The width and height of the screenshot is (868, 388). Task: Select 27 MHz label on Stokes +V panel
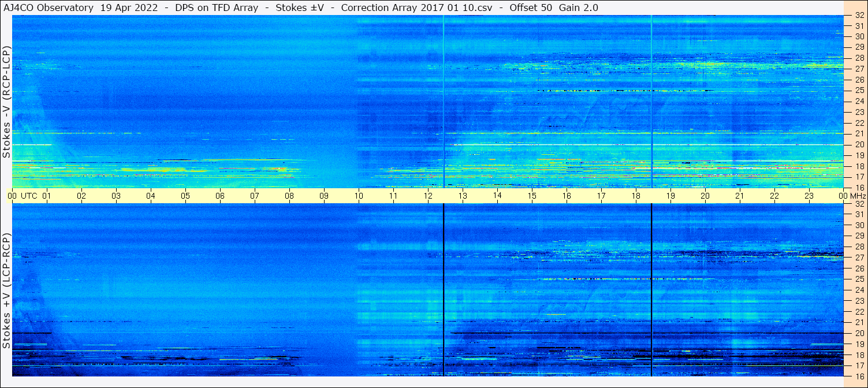[x=859, y=258]
